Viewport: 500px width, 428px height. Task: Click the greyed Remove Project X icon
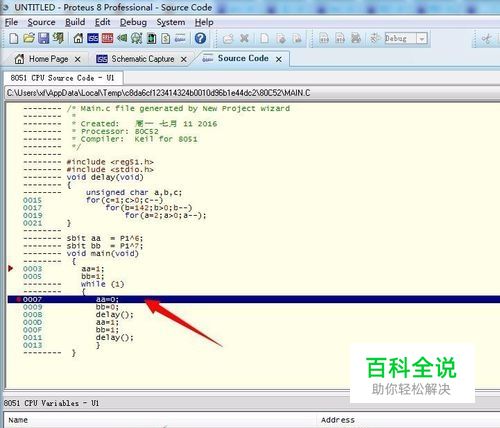[245, 38]
